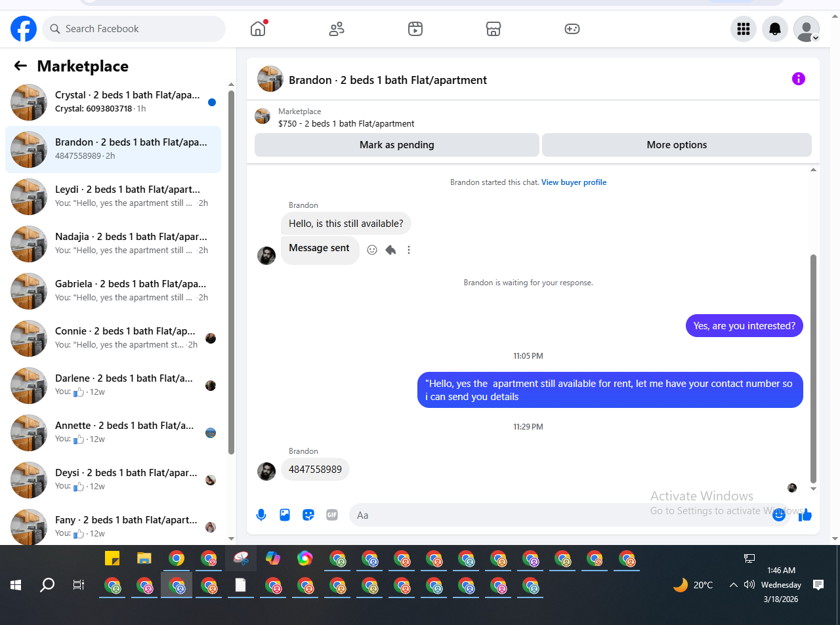Click the Search Facebook field
The height and width of the screenshot is (625, 840).
(134, 29)
